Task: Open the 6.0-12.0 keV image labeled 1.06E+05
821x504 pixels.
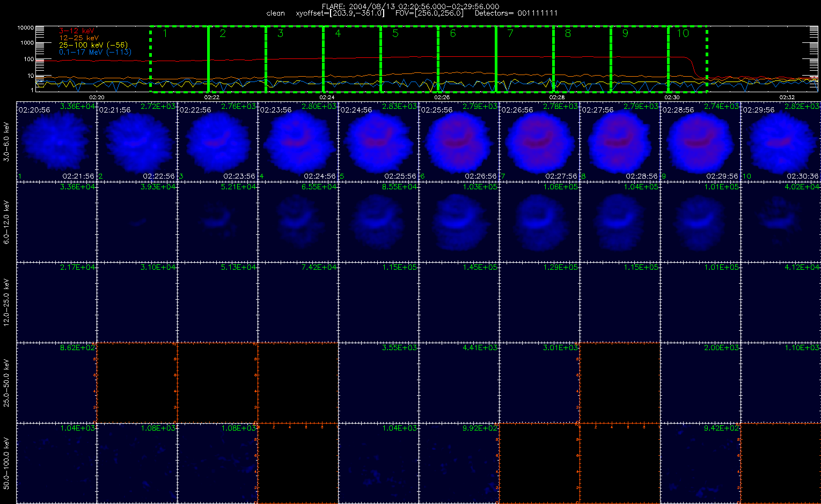Action: pyautogui.click(x=539, y=221)
